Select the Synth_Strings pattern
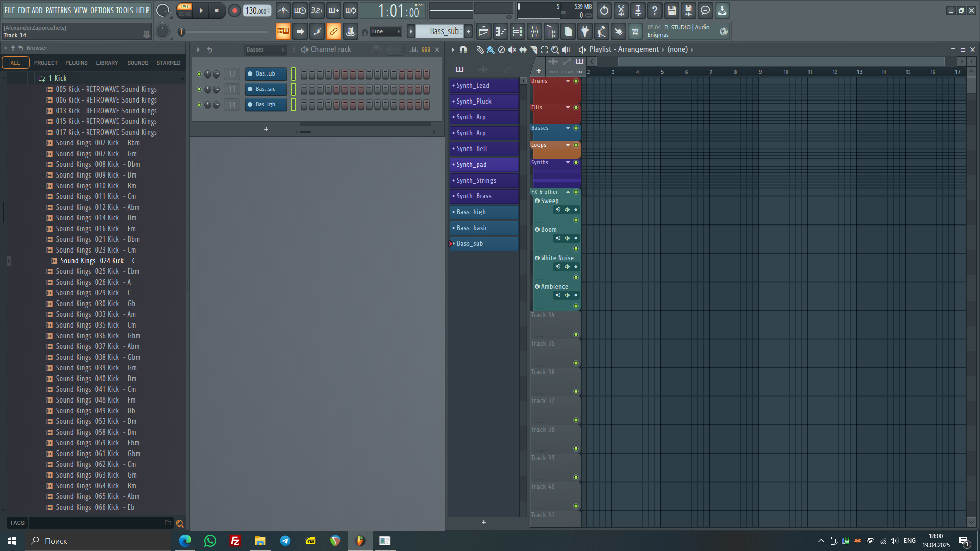 pos(484,181)
